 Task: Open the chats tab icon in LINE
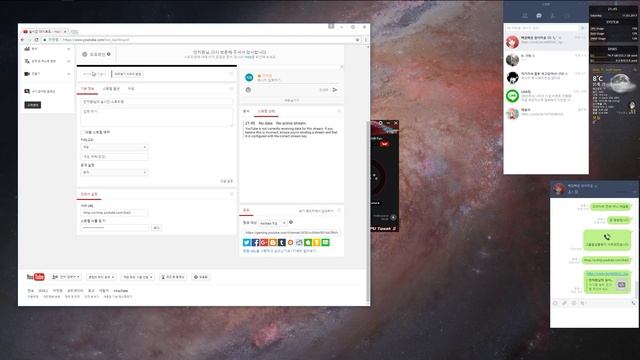[539, 16]
